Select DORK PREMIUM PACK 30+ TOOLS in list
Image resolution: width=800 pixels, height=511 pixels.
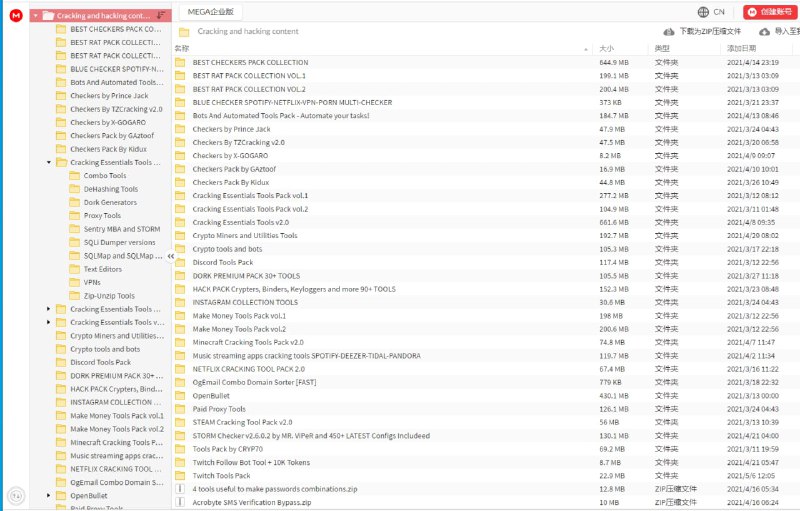click(x=486, y=276)
